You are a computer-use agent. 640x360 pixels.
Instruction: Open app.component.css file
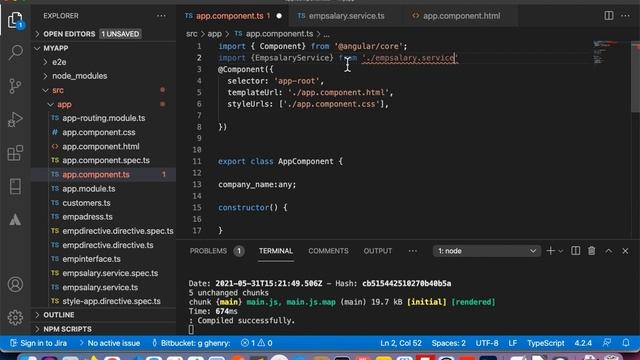click(x=104, y=132)
